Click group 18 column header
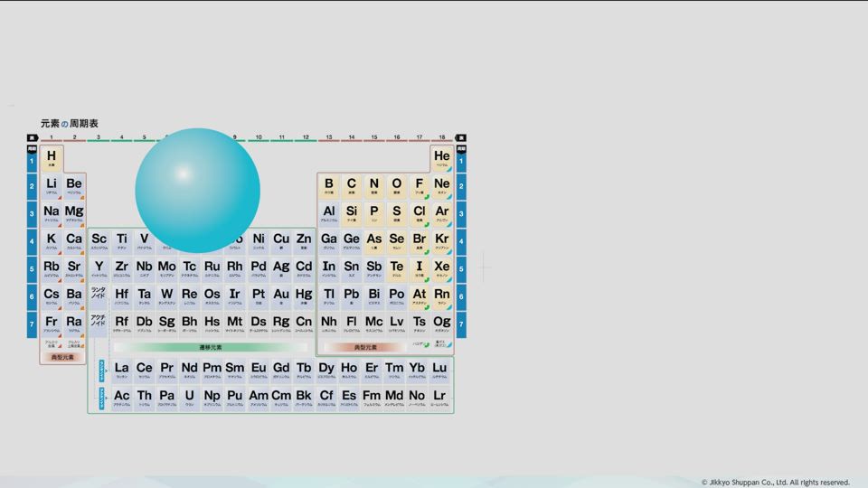 point(442,138)
